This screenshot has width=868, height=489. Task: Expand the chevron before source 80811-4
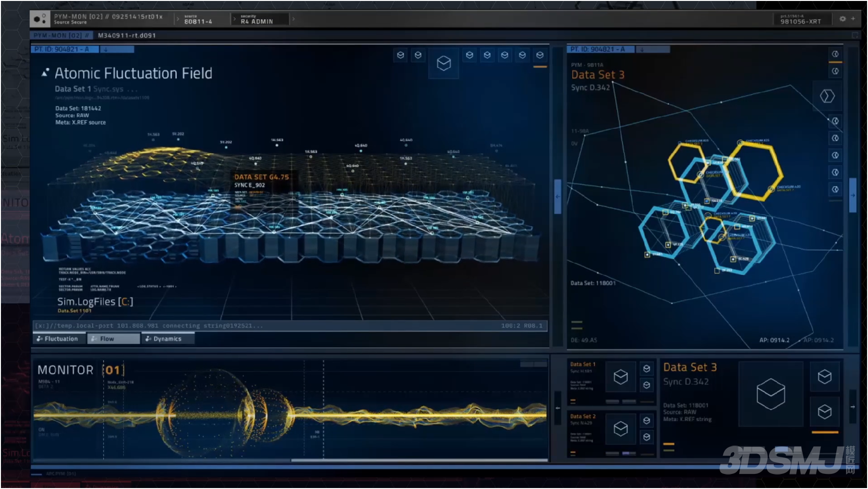[178, 19]
